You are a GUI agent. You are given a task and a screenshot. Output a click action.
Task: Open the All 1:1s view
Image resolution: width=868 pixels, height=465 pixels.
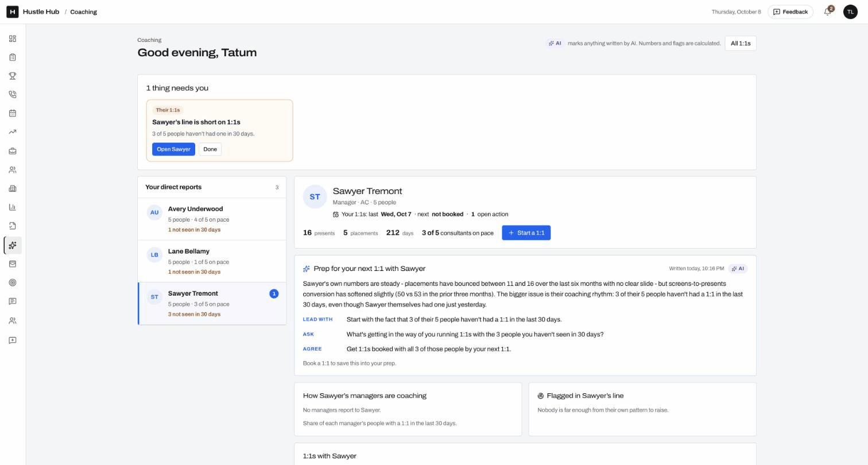[x=741, y=43]
